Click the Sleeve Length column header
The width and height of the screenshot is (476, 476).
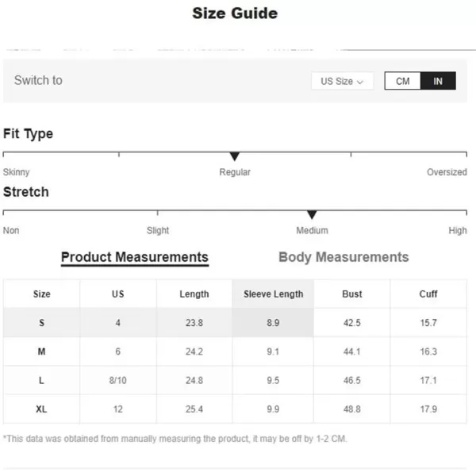pos(273,294)
